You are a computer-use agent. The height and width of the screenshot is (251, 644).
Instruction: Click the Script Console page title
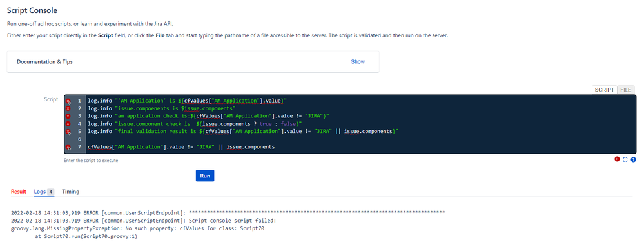(32, 10)
